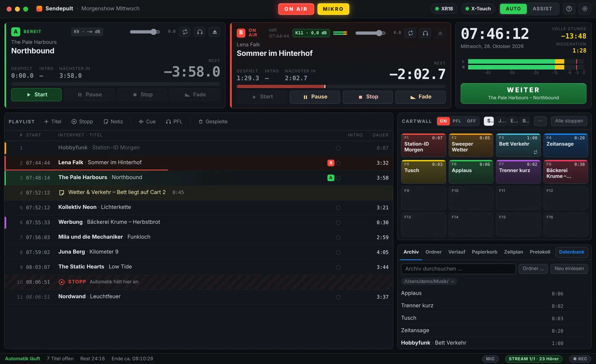Toggle MIC in the status bar
The height and width of the screenshot is (364, 596).
(491, 359)
